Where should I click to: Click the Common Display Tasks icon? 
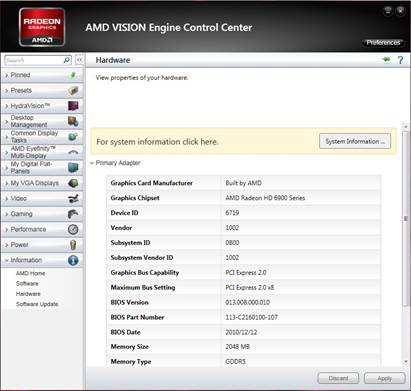tap(73, 137)
